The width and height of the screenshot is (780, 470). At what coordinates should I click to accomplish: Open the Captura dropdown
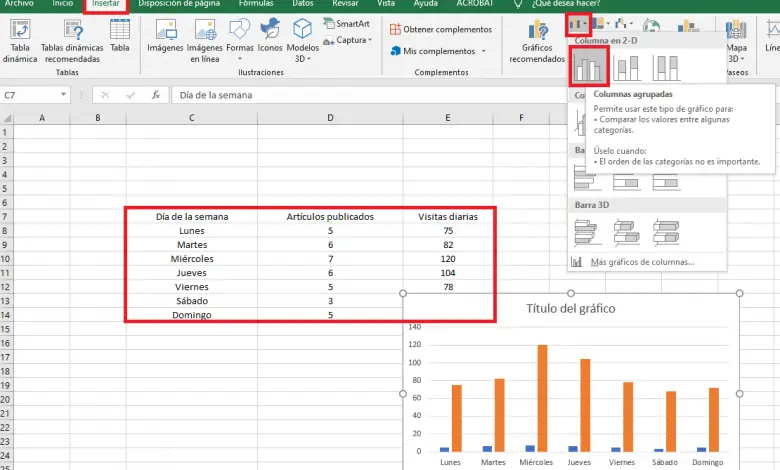coord(352,40)
